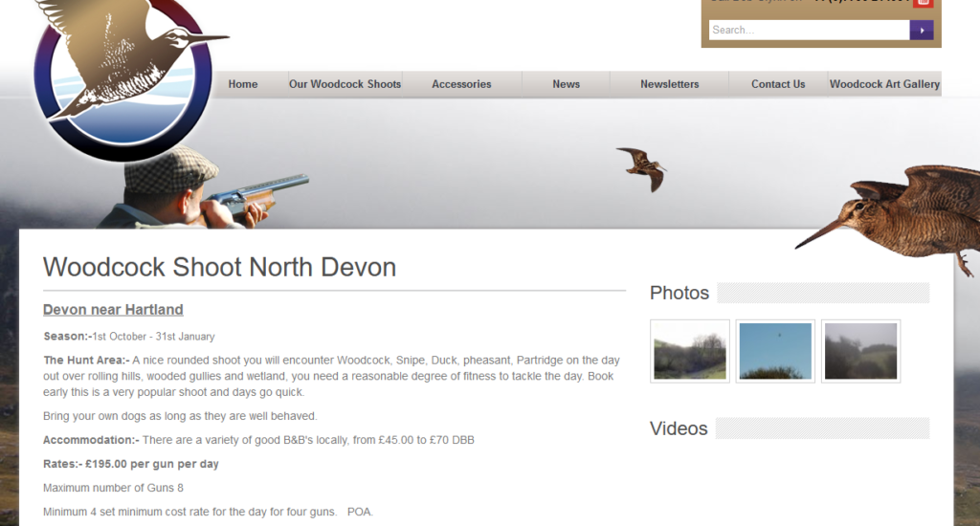Select Accessories in the navigation bar
The image size is (980, 526).
[x=461, y=84]
